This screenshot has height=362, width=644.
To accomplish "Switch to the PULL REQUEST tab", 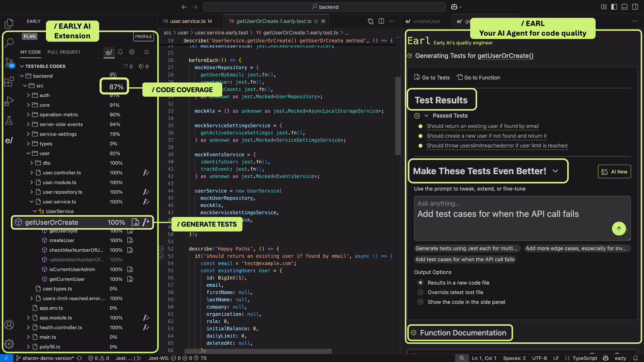I will pyautogui.click(x=64, y=52).
